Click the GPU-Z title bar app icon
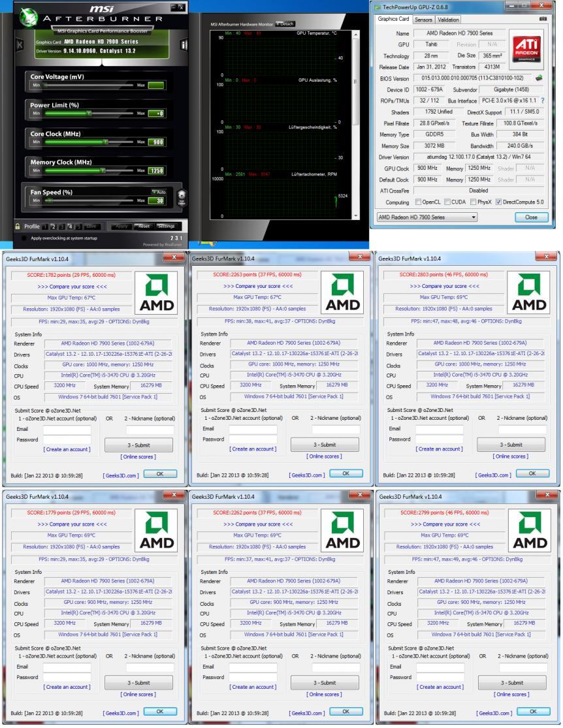563x728 pixels. click(x=378, y=7)
